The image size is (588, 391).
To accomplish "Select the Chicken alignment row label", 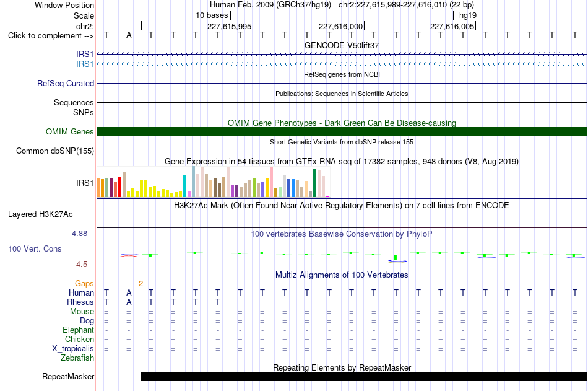I will coord(79,339).
